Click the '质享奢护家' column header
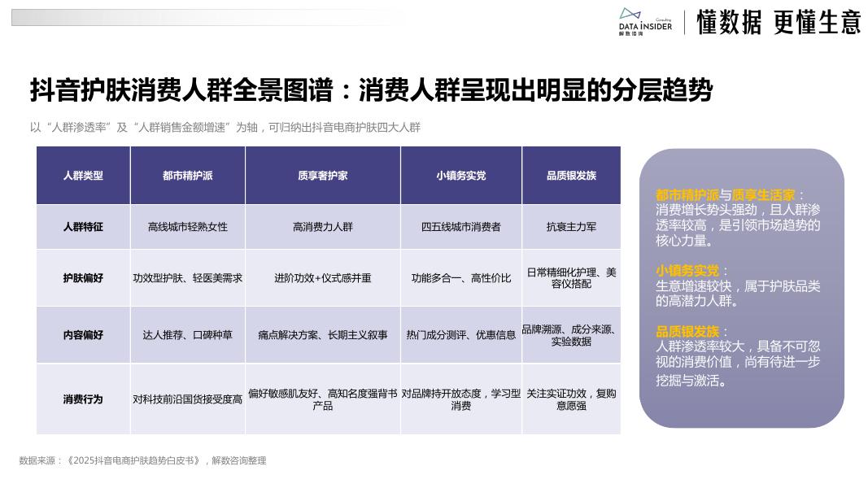Screen dimensions: 868x488 click(323, 176)
